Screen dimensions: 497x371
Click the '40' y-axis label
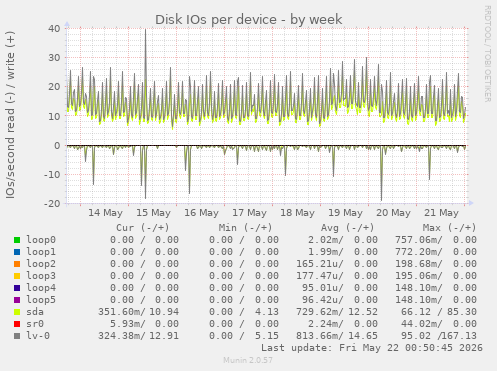click(x=54, y=28)
